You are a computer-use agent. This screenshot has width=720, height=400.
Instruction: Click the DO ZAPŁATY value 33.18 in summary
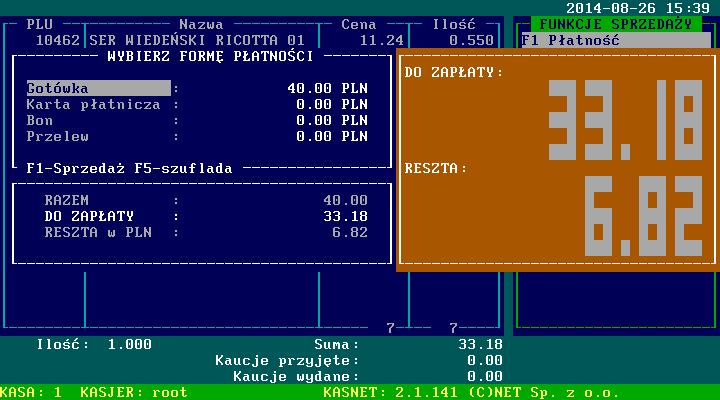(x=345, y=216)
